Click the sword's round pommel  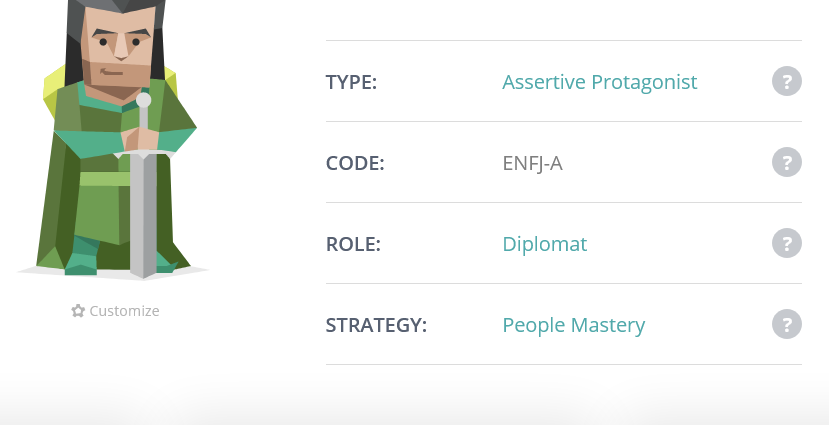[x=143, y=100]
